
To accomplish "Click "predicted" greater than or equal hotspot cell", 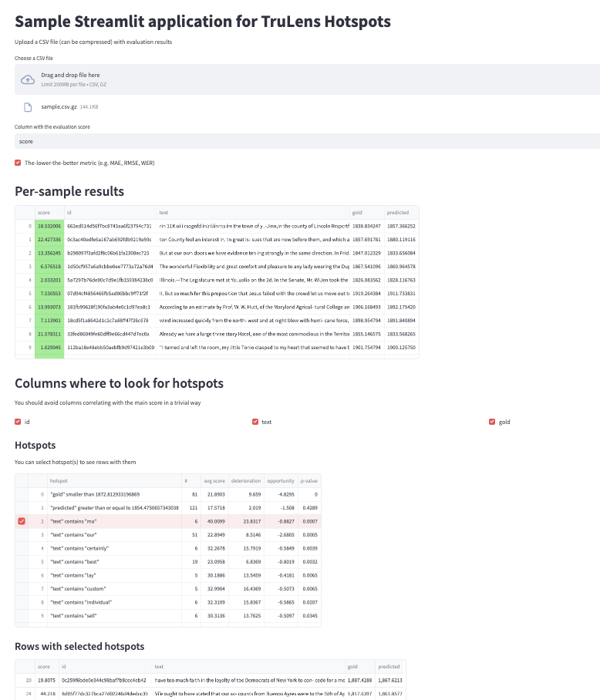I will 114,508.
